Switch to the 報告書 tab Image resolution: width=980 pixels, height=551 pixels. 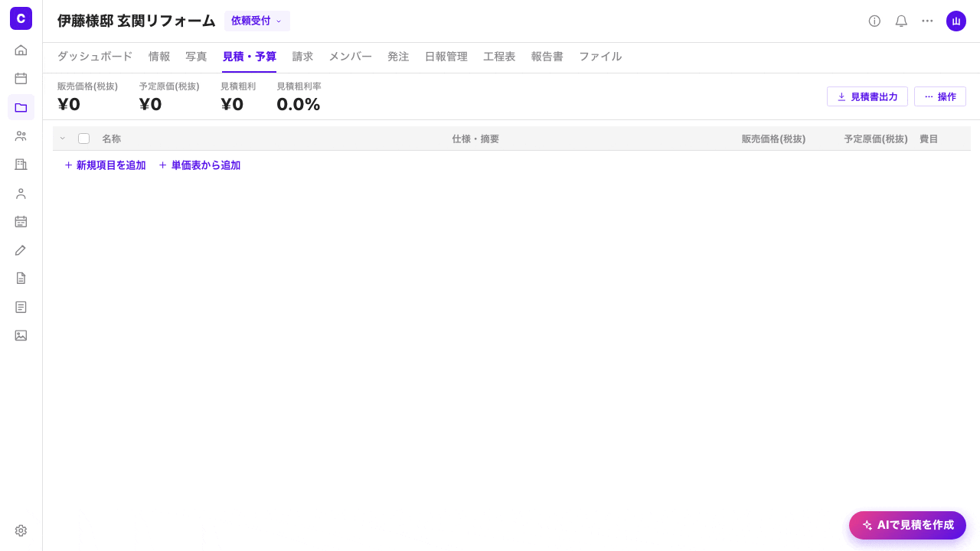547,57
